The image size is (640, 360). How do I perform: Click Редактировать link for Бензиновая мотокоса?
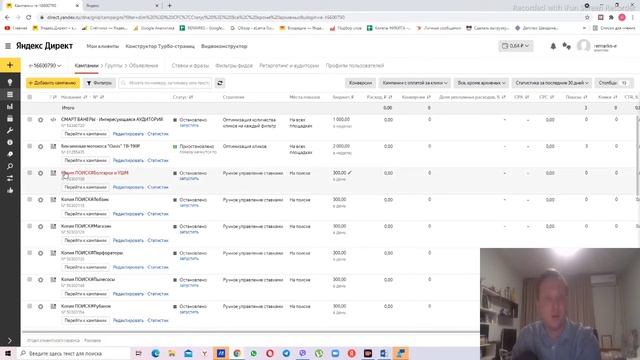[128, 160]
